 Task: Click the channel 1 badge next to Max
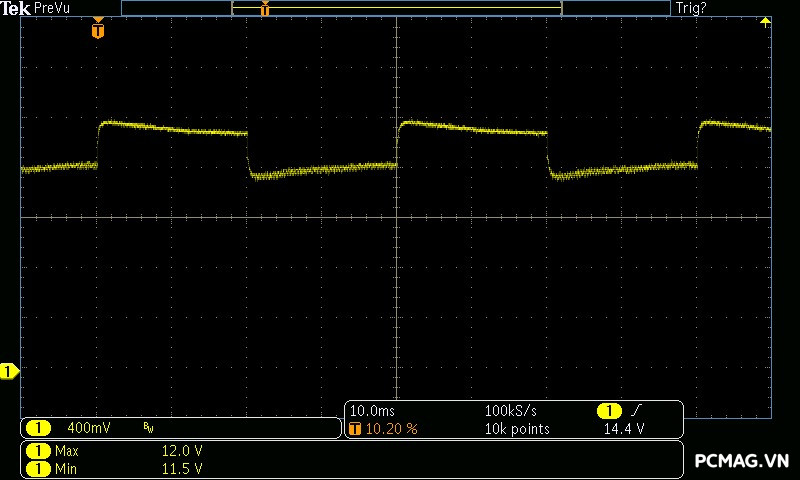38,451
